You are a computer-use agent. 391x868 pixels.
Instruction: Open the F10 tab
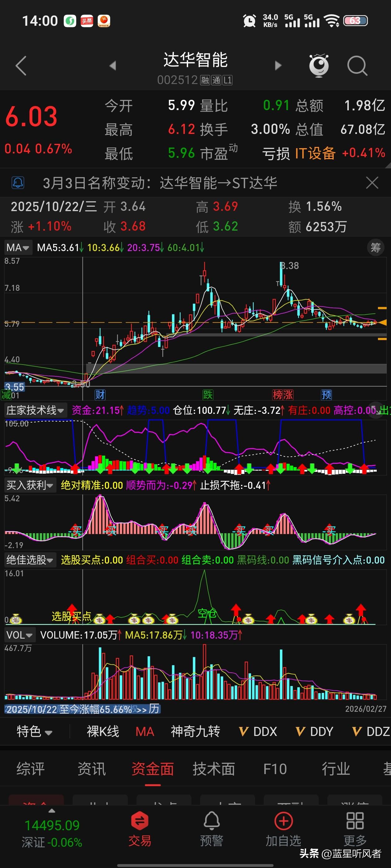point(275,769)
